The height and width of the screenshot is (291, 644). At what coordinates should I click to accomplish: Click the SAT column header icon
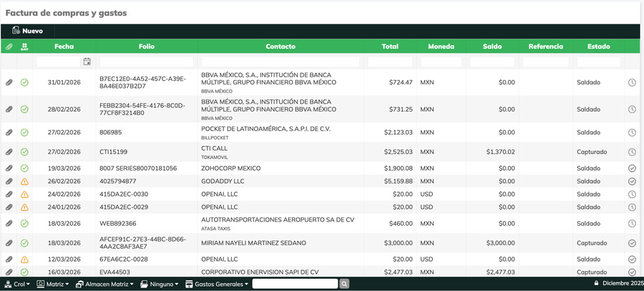click(24, 46)
